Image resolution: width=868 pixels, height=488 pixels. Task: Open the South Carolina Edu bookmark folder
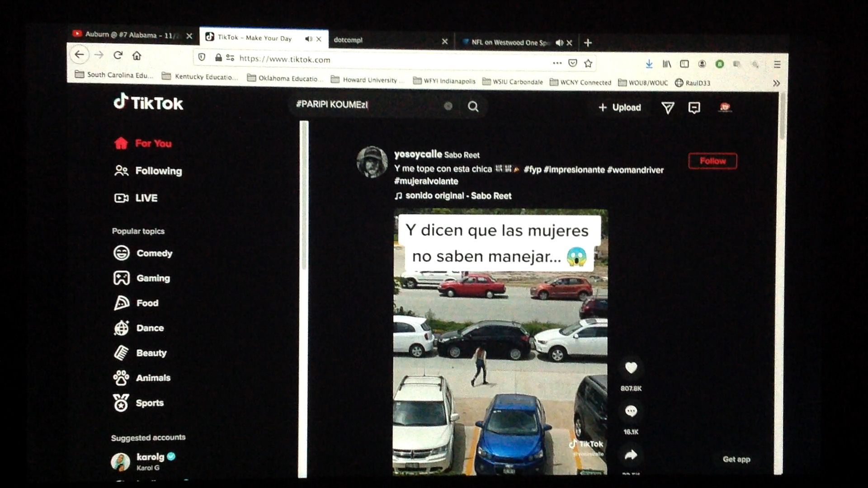[x=114, y=75]
